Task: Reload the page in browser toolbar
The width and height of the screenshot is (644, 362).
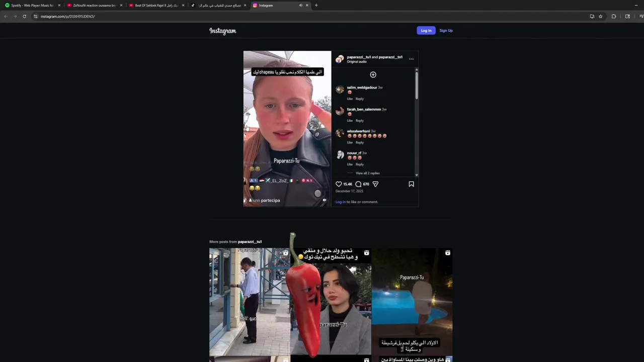Action: click(x=24, y=16)
